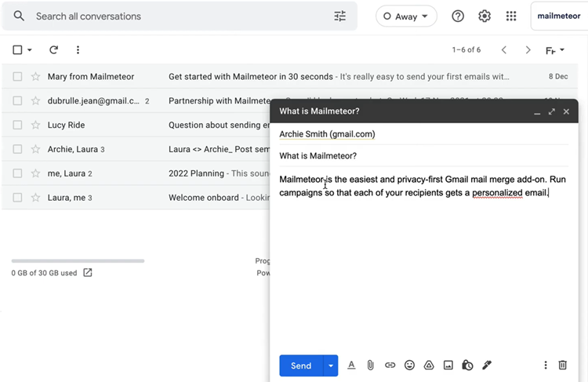
Task: Open compose More options three dots
Action: click(x=545, y=365)
